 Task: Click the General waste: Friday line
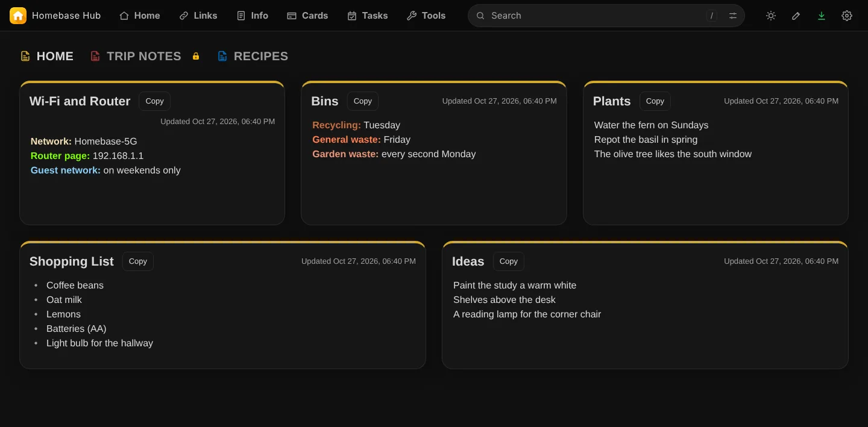(x=361, y=140)
